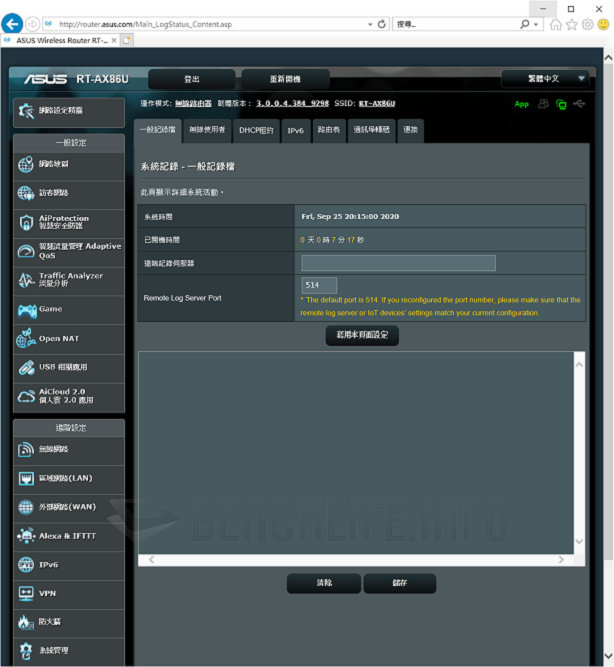Open AiProtection shield icon
The width and height of the screenshot is (614, 667).
click(x=26, y=222)
